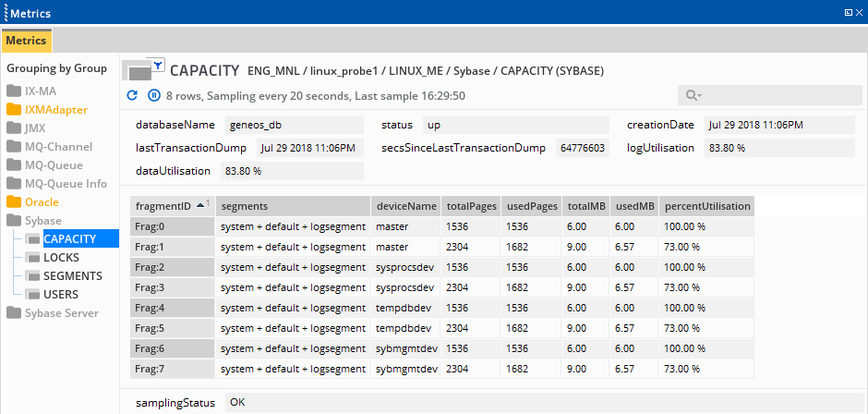Click the samplingStatus value OK
The height and width of the screenshot is (414, 868).
[x=543, y=403]
